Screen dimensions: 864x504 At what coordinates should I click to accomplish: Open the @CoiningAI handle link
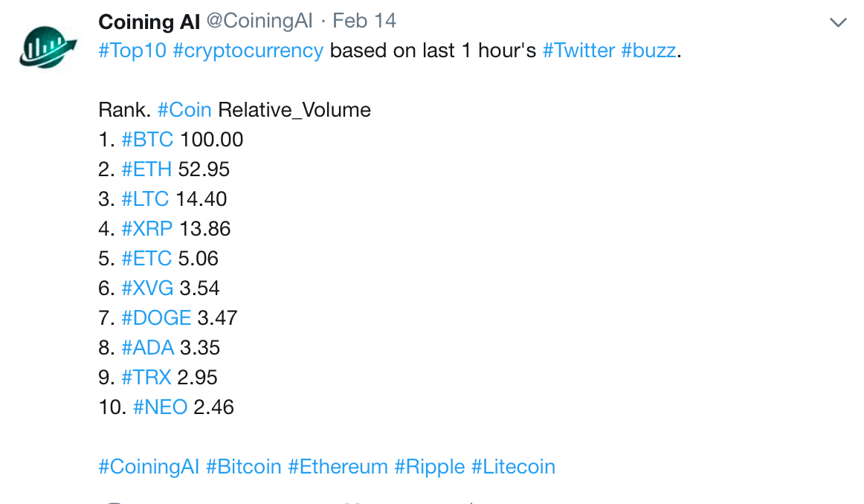point(259,22)
